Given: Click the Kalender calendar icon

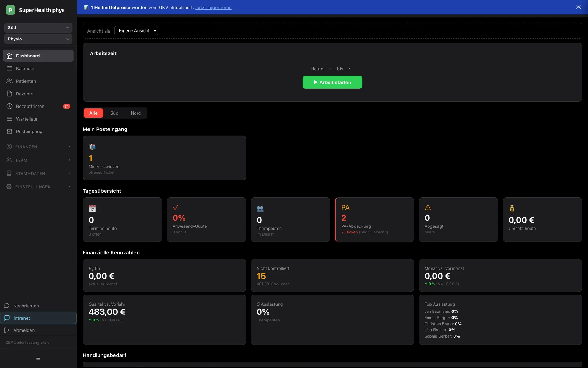Looking at the screenshot, I should point(9,68).
